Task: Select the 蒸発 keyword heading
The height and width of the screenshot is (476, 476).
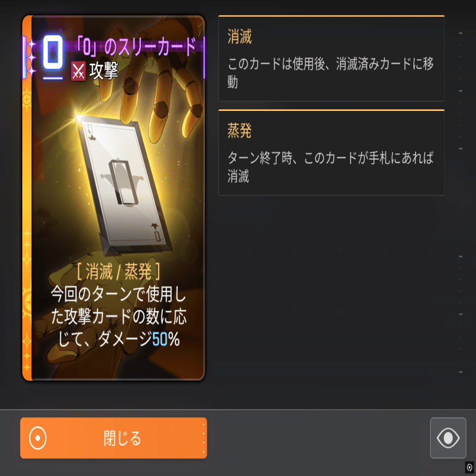Action: (x=240, y=131)
